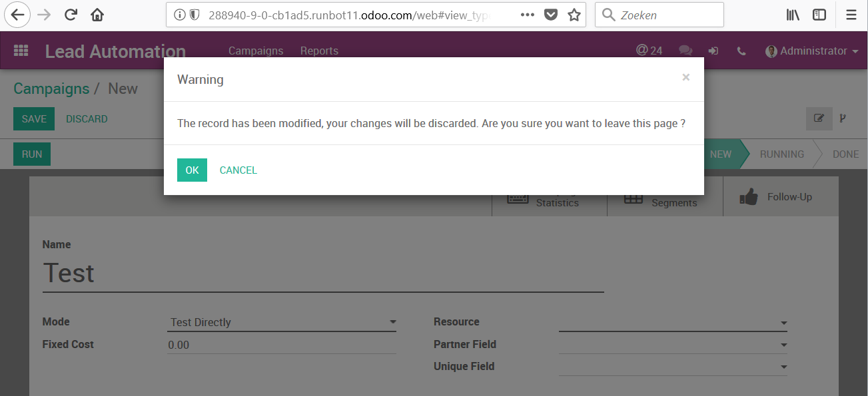Image resolution: width=868 pixels, height=396 pixels.
Task: Switch to the diagram view icon
Action: pos(843,119)
